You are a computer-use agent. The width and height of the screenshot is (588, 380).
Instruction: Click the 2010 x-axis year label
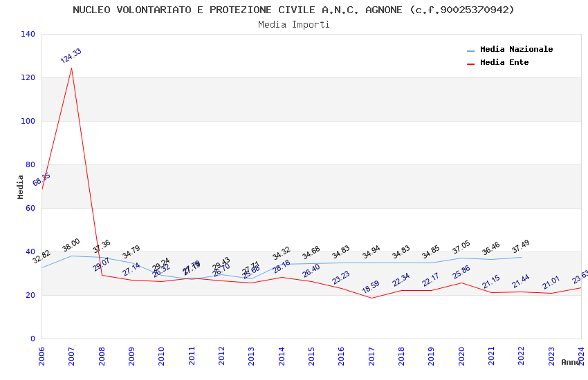click(x=161, y=356)
